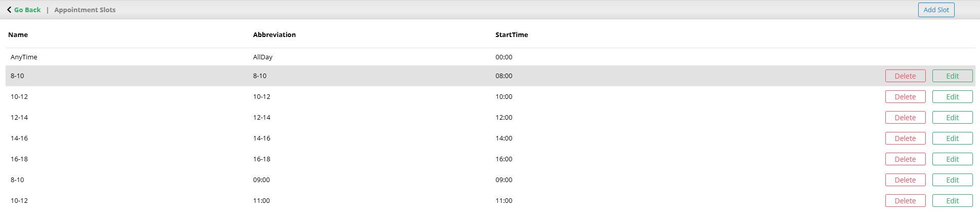
Task: Follow the Go Back link text
Action: (27, 10)
